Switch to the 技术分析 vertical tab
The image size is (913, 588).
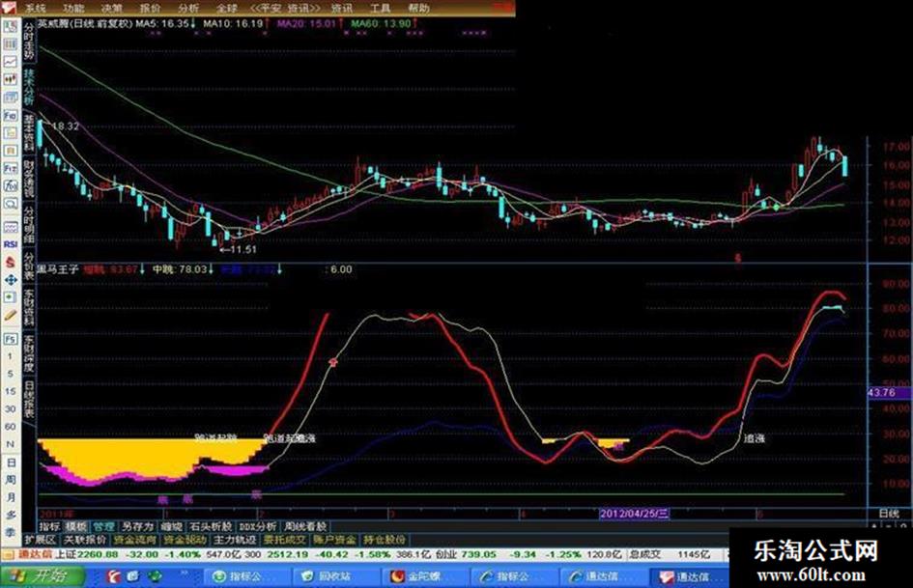[x=28, y=87]
